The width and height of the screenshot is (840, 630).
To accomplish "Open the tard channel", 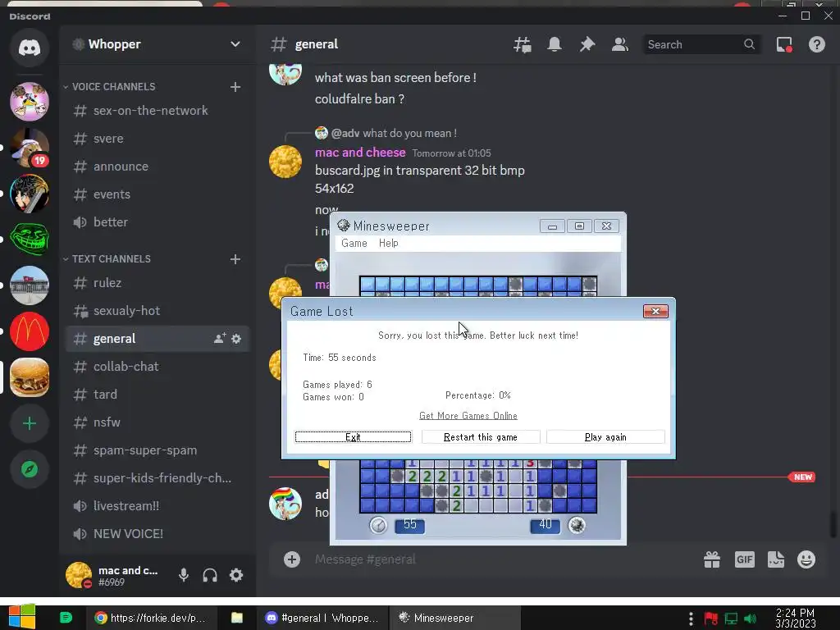I will point(157,395).
